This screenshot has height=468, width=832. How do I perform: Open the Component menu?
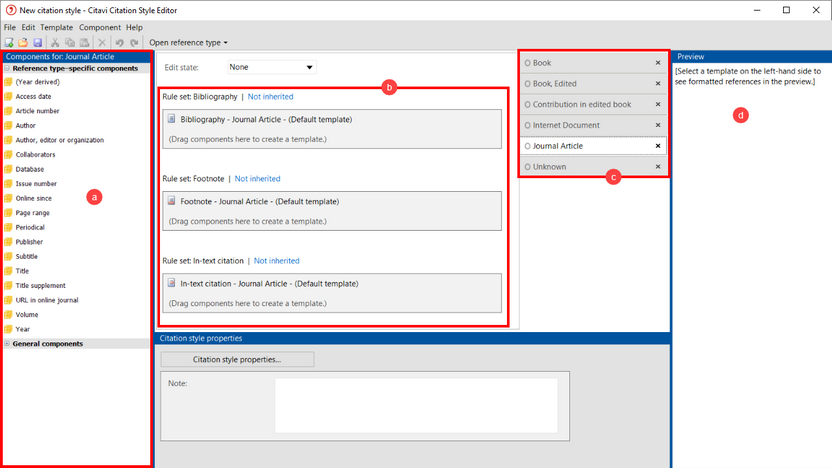click(x=100, y=27)
